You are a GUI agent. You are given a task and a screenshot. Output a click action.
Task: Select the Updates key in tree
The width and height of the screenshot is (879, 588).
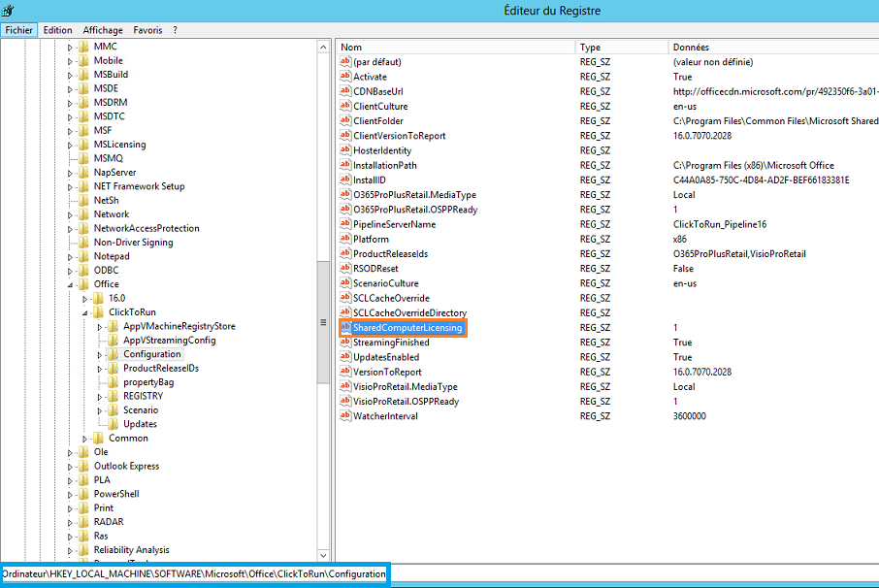tap(140, 424)
